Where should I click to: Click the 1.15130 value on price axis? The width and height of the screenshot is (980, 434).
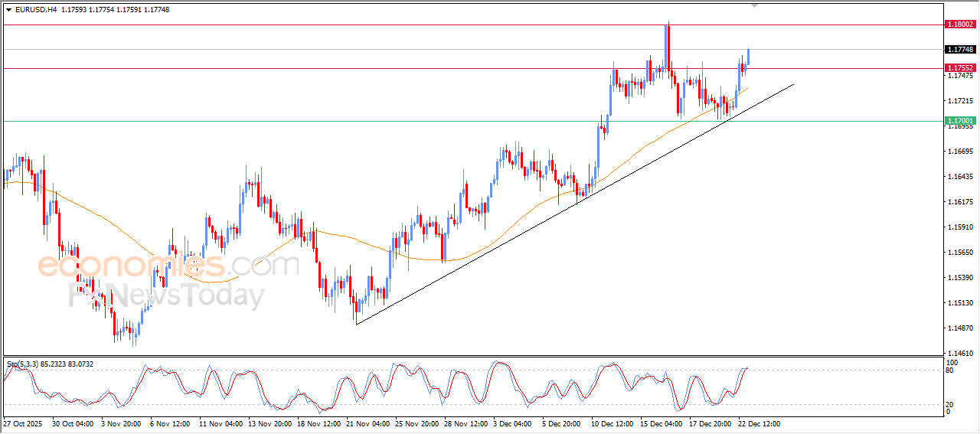point(960,303)
